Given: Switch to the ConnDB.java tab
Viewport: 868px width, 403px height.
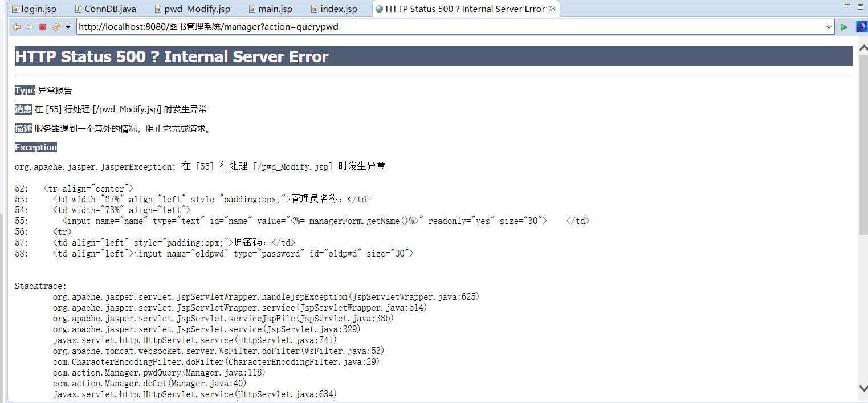Looking at the screenshot, I should [106, 9].
